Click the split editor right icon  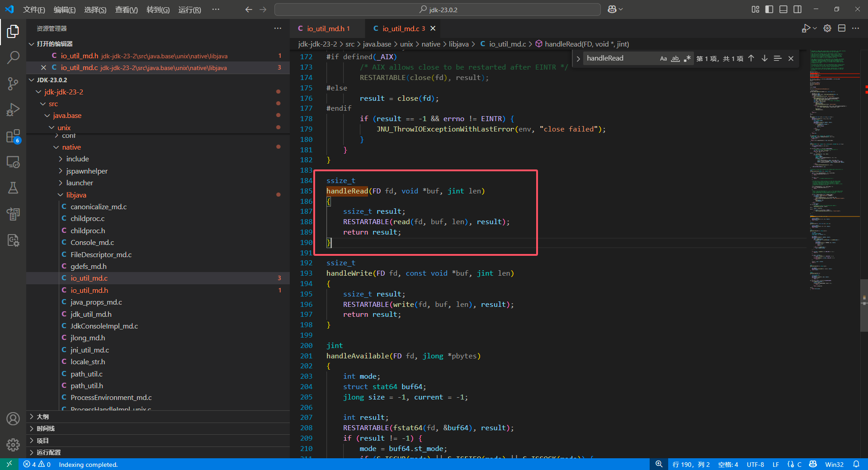pos(841,28)
